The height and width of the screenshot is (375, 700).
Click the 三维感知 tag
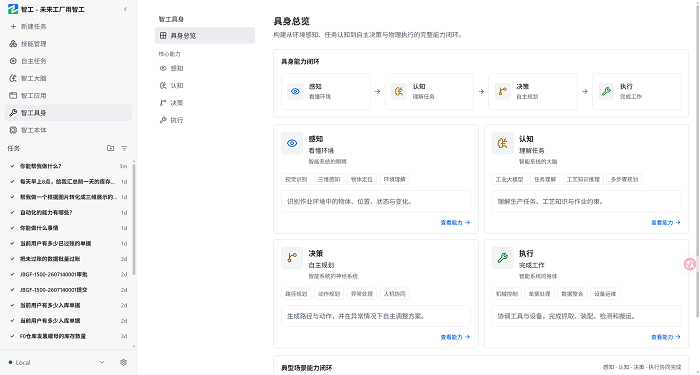pyautogui.click(x=329, y=179)
